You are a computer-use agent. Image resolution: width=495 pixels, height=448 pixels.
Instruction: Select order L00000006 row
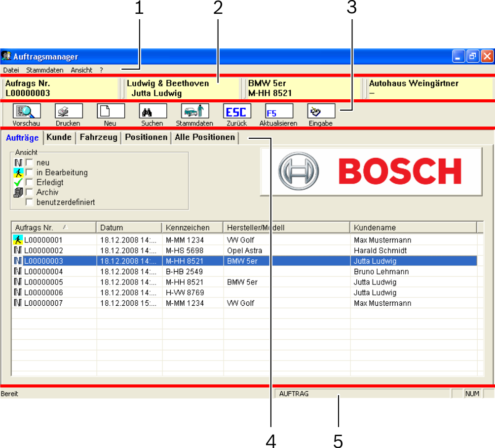coord(245,292)
